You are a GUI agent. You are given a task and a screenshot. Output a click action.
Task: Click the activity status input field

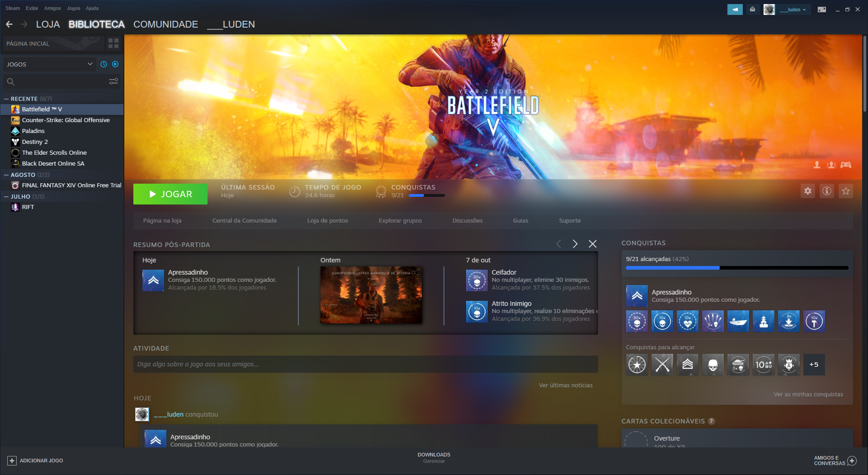click(x=365, y=364)
